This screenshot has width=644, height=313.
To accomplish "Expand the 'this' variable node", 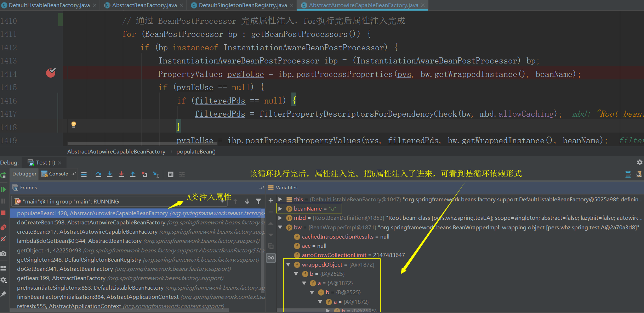I will click(x=280, y=199).
